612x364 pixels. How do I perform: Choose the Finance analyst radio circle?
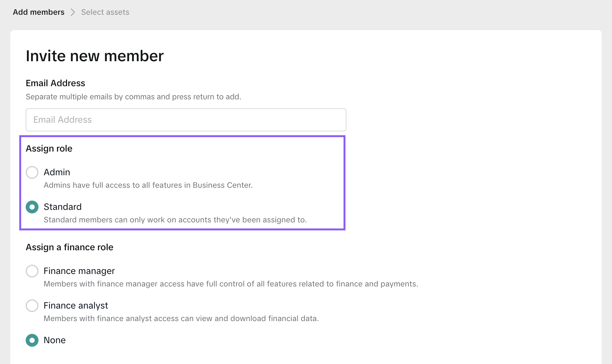click(32, 306)
